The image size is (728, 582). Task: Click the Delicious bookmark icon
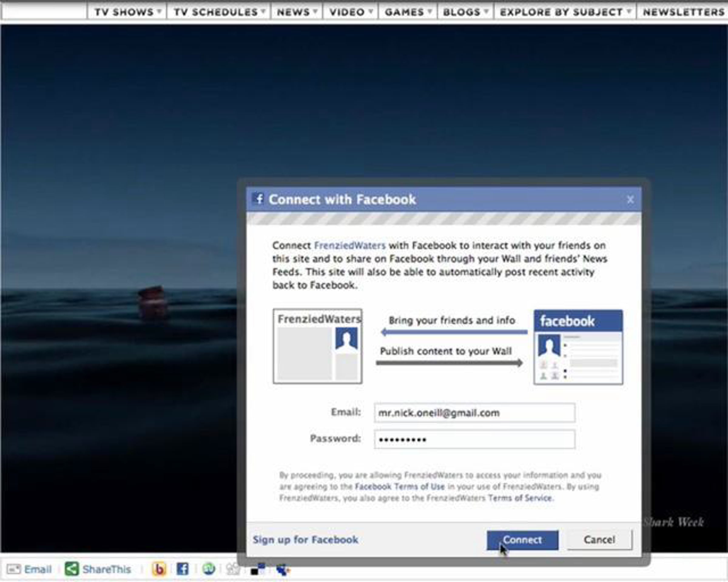(258, 570)
